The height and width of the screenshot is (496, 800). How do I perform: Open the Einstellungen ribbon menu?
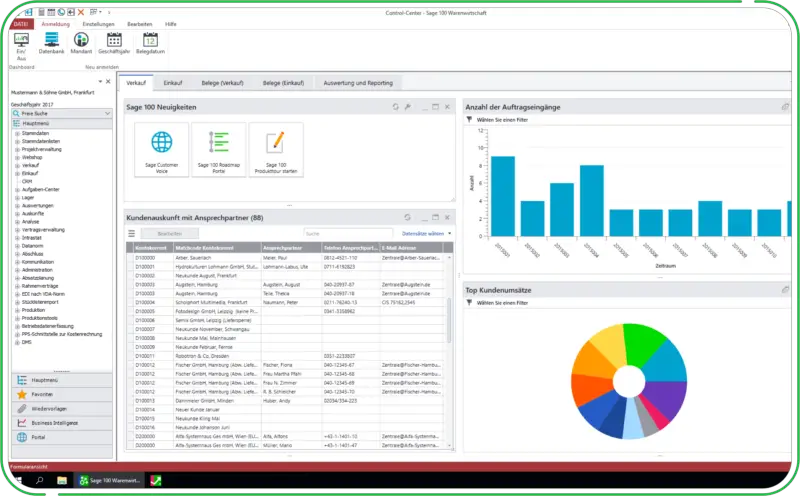point(97,22)
